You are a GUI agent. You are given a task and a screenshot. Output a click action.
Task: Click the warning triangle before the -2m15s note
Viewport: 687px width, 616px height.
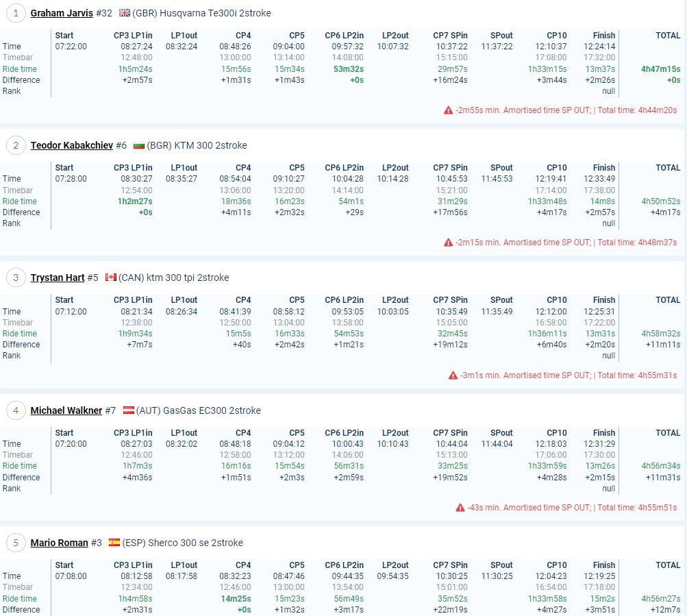[448, 243]
